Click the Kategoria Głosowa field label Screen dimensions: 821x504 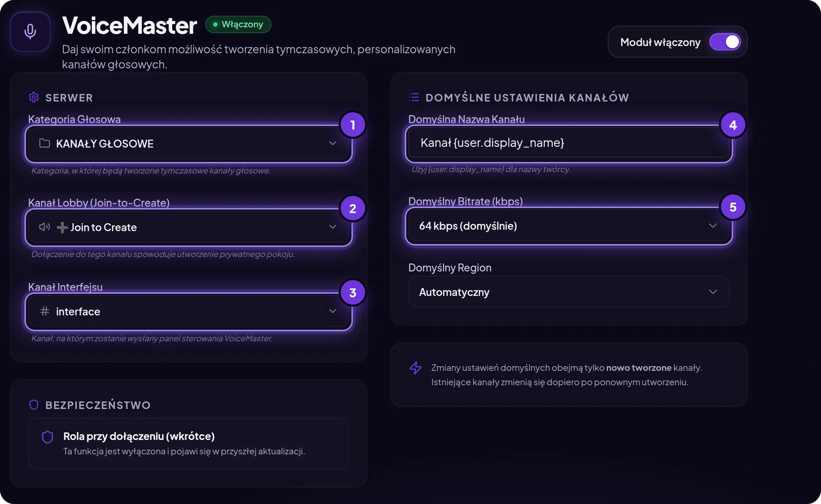point(74,119)
